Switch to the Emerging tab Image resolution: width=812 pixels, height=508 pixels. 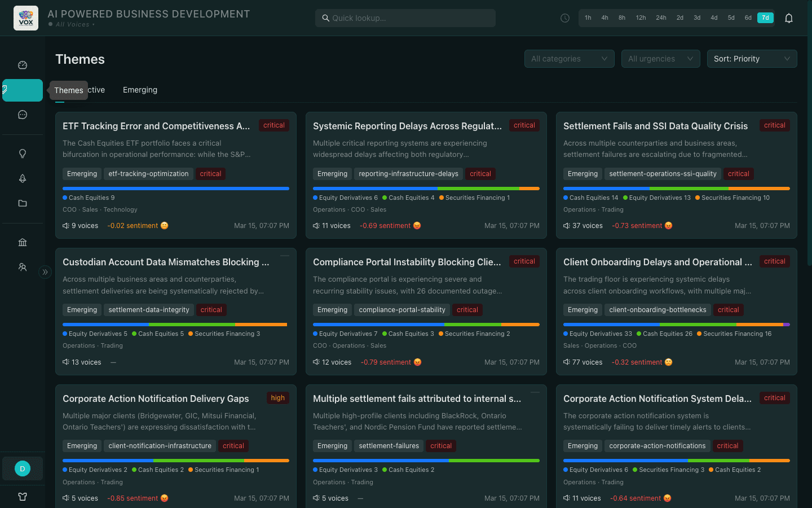[x=140, y=90]
